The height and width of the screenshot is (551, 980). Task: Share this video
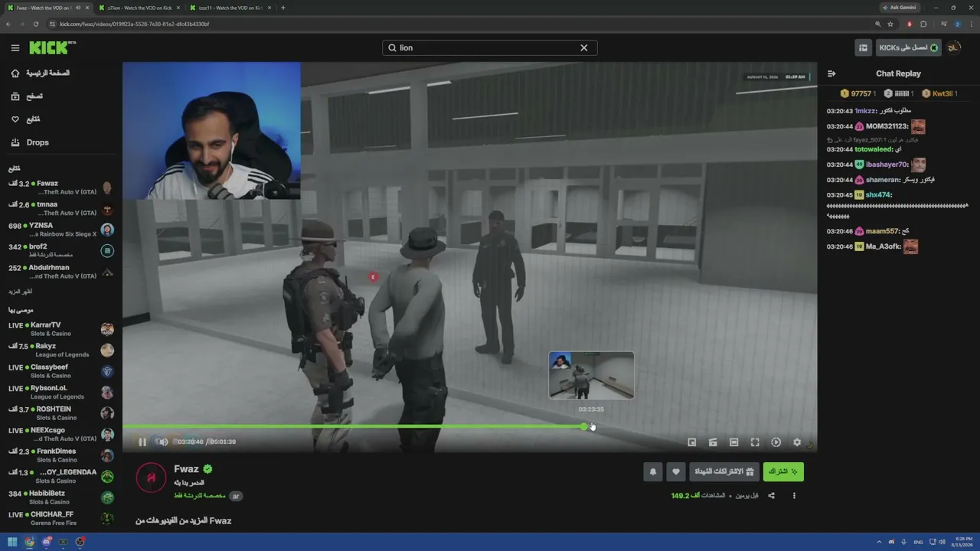(771, 496)
